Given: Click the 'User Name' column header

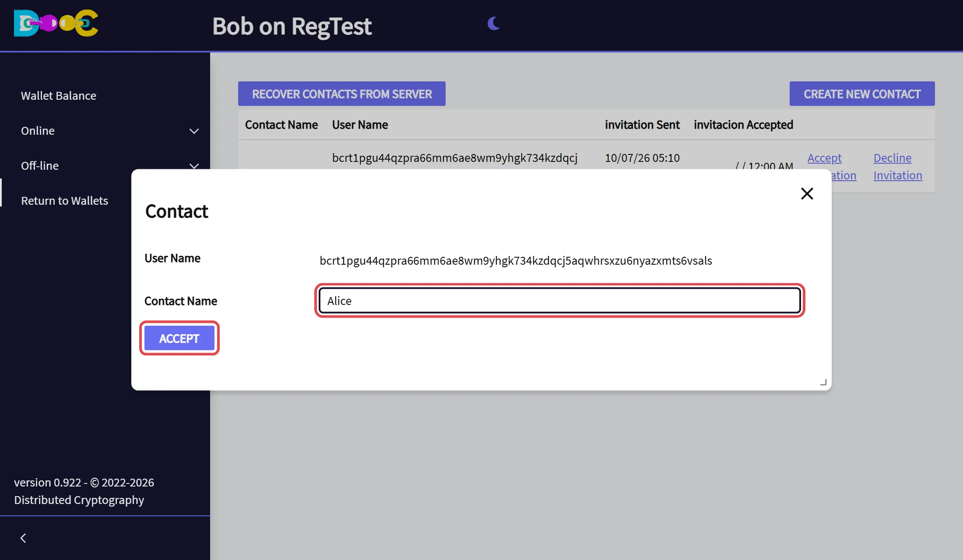Looking at the screenshot, I should (x=360, y=125).
